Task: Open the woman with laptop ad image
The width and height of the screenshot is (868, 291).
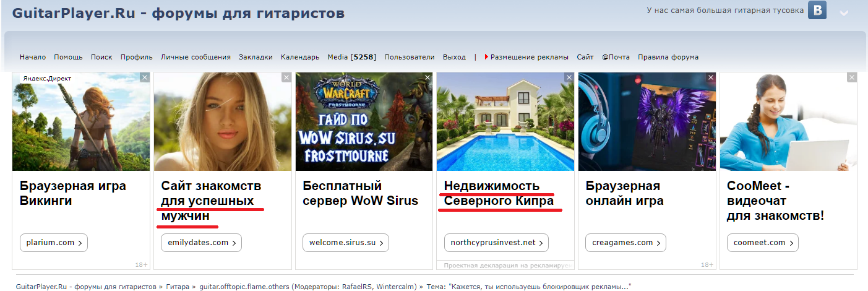Action: point(788,122)
